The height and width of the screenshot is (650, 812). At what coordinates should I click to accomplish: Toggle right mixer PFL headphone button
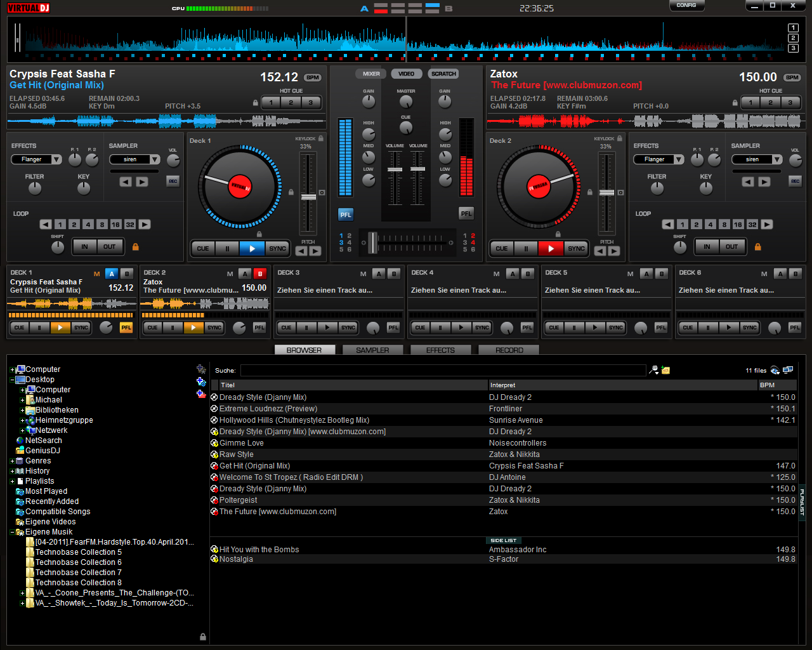(466, 214)
